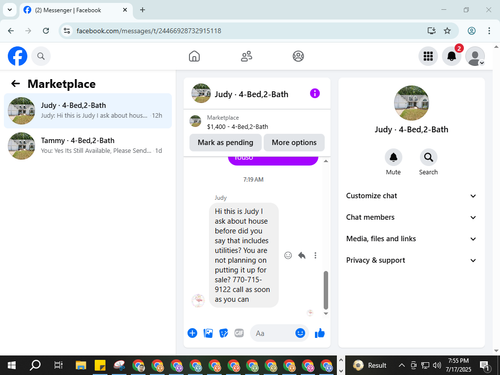Click the purple conversation info icon

(315, 93)
